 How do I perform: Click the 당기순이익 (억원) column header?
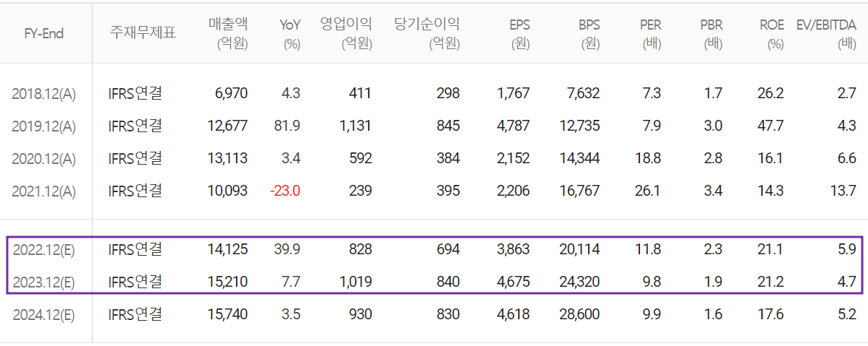(x=427, y=33)
